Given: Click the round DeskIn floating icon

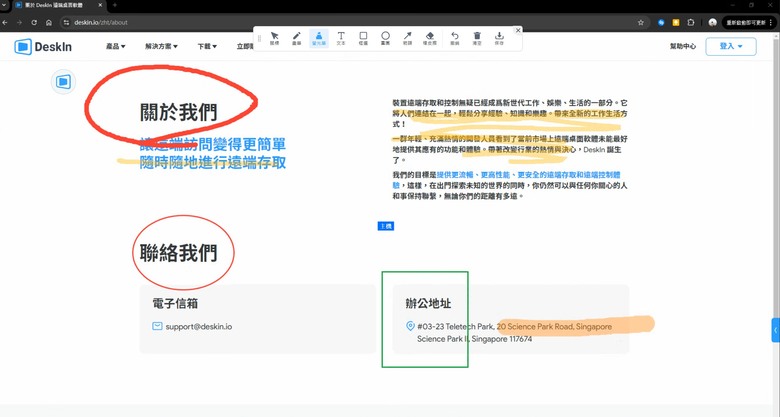Looking at the screenshot, I should tap(63, 82).
